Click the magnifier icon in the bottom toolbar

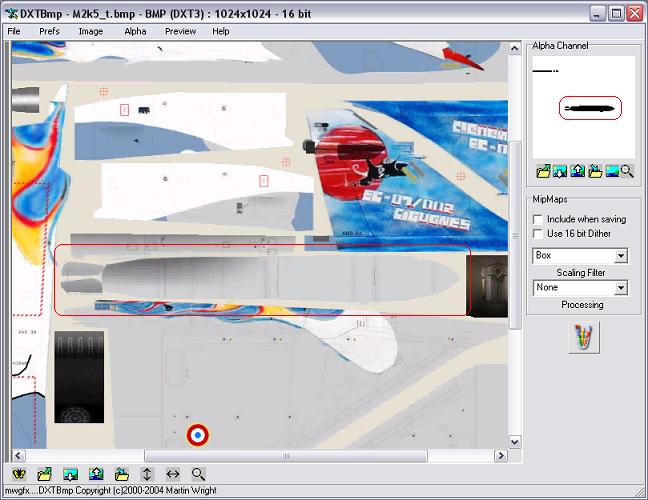pos(198,474)
